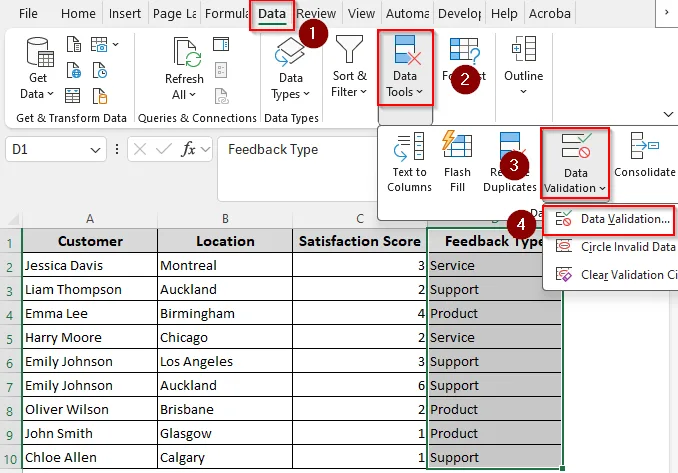Expand the From Picture dropdown arrow
678x473 pixels.
pyautogui.click(x=115, y=44)
